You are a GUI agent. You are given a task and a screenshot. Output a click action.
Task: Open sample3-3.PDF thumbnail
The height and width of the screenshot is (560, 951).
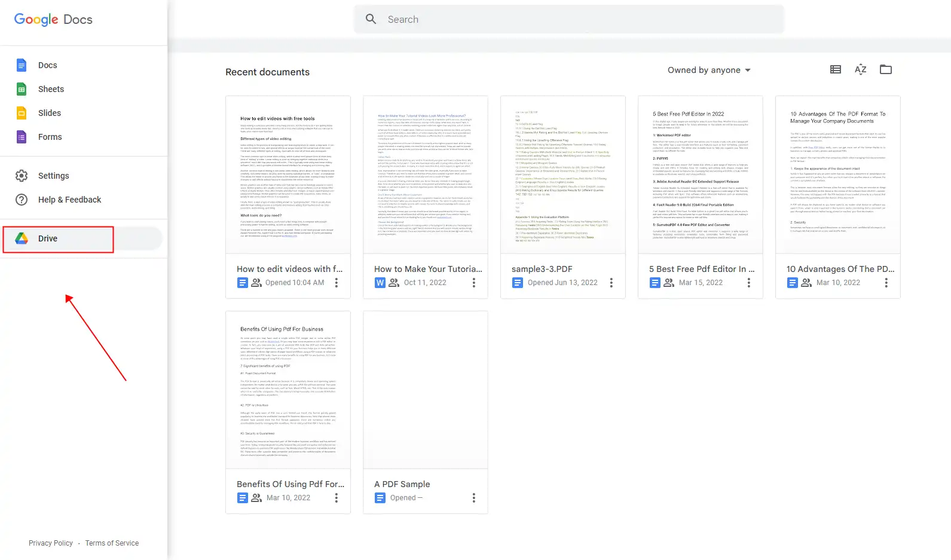click(563, 175)
